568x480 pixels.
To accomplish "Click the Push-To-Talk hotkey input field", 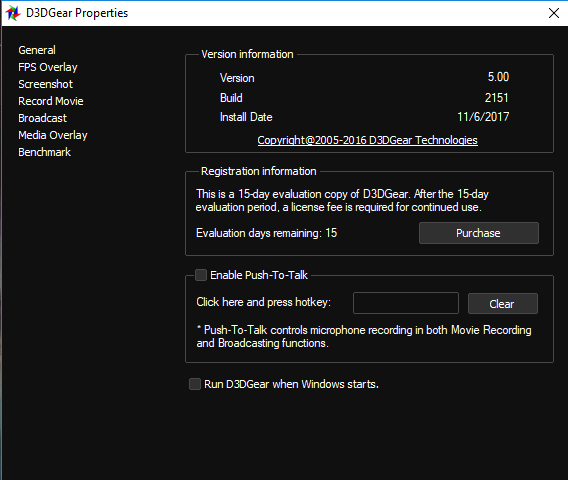I will pyautogui.click(x=406, y=303).
